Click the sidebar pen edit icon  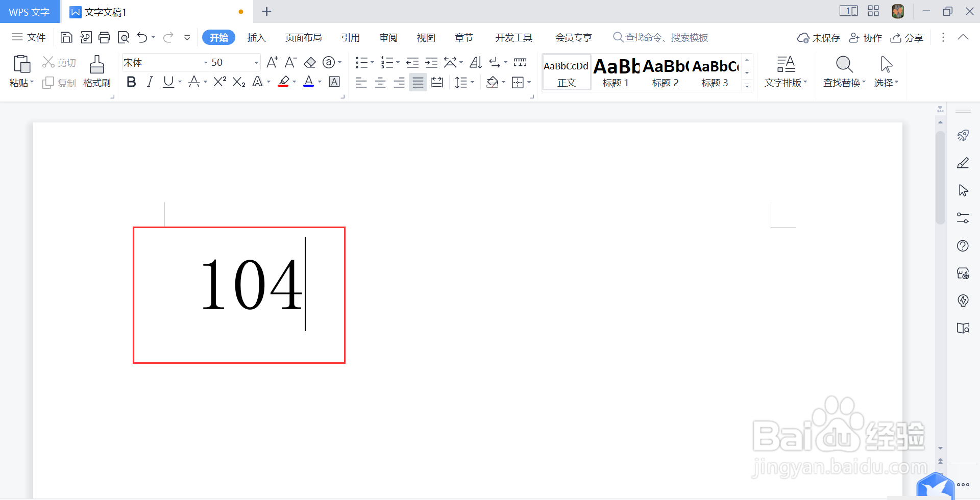(x=963, y=163)
